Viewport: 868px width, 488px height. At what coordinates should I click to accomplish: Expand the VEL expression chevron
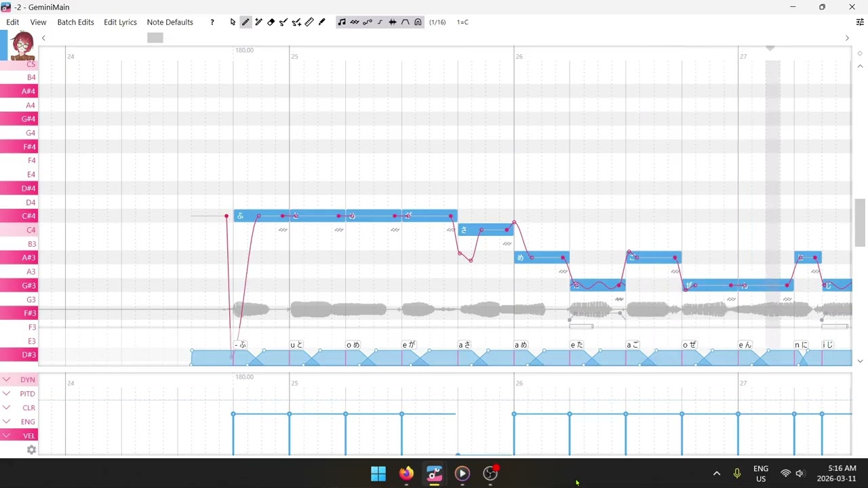tap(6, 435)
